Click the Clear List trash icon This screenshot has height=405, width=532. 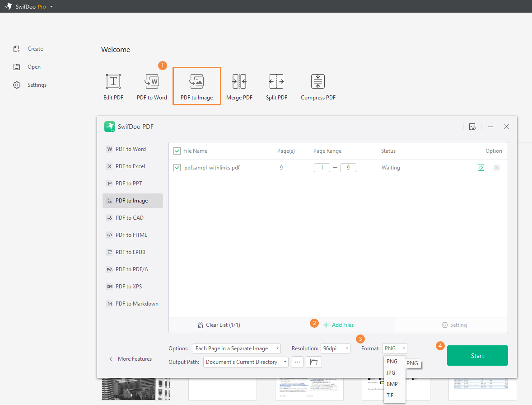[x=201, y=325]
